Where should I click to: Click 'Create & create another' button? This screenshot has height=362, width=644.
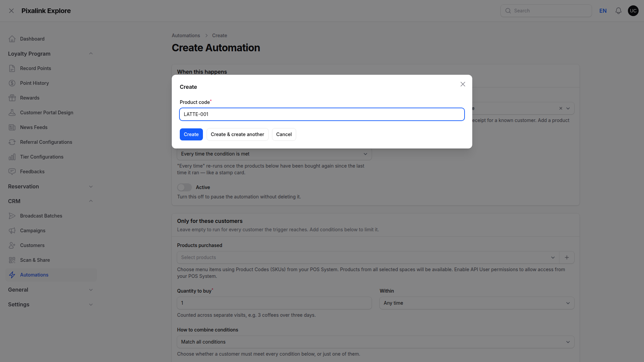[237, 134]
